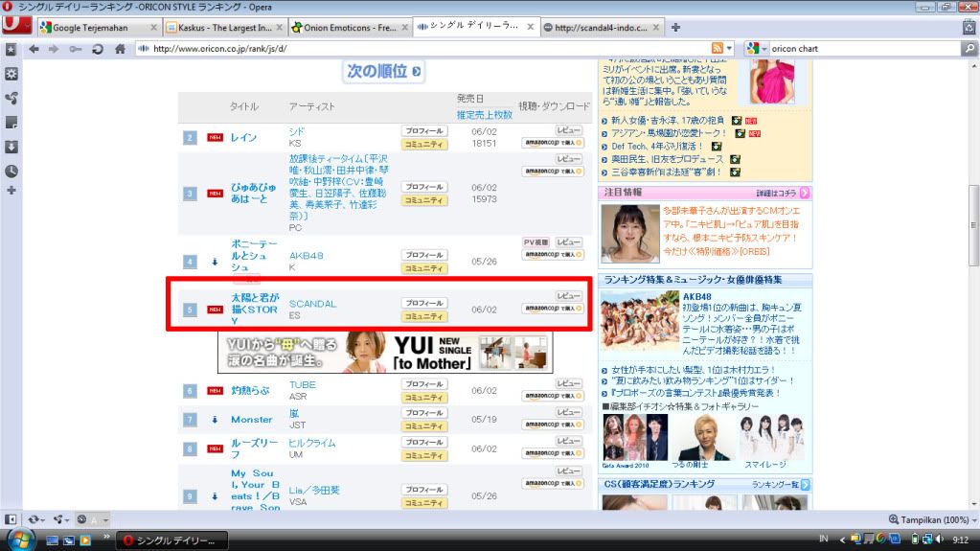Navigate back to the previous page

(34, 48)
